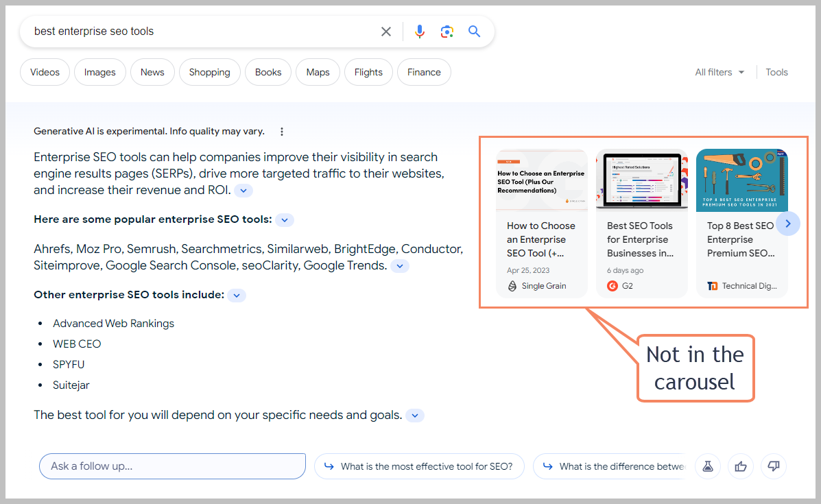821x504 pixels.
Task: Click 'Generative AI is experimental' notice text
Action: click(x=150, y=132)
